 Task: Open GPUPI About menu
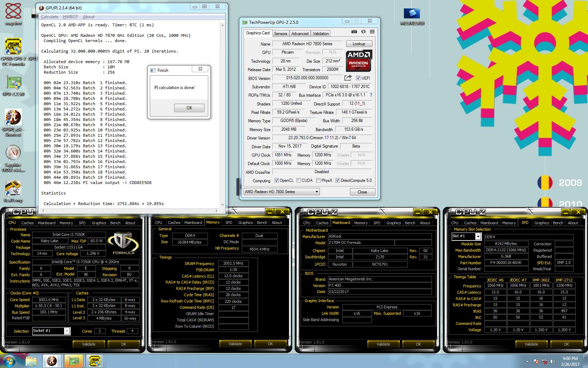89,17
